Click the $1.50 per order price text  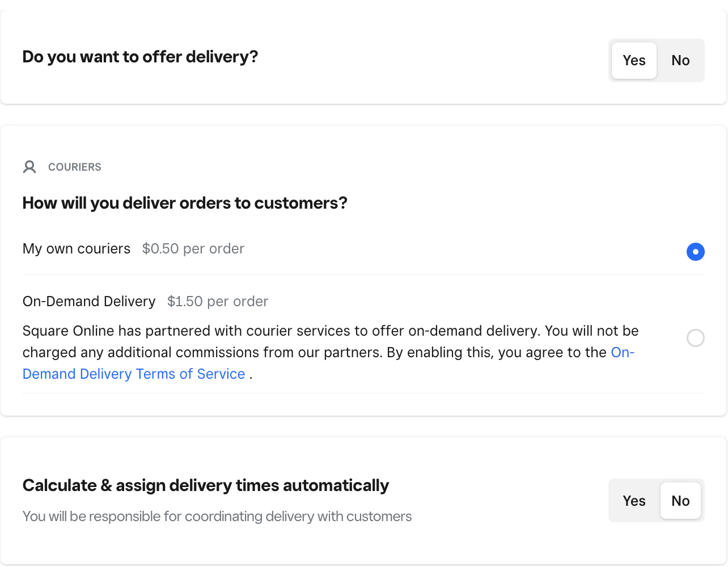tap(218, 301)
